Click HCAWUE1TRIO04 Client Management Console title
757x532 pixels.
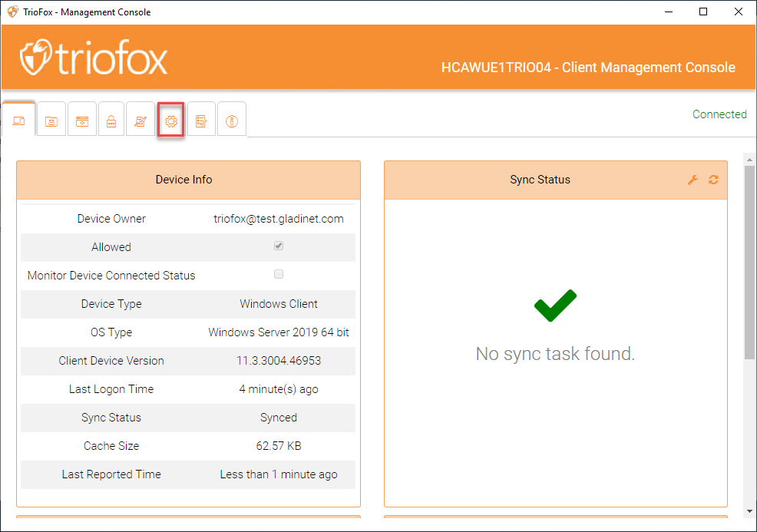point(588,67)
